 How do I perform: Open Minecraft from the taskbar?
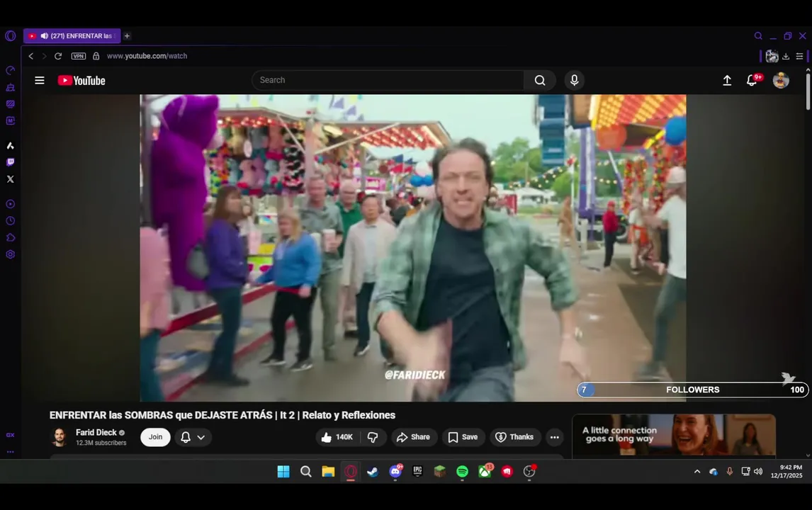[x=440, y=471]
